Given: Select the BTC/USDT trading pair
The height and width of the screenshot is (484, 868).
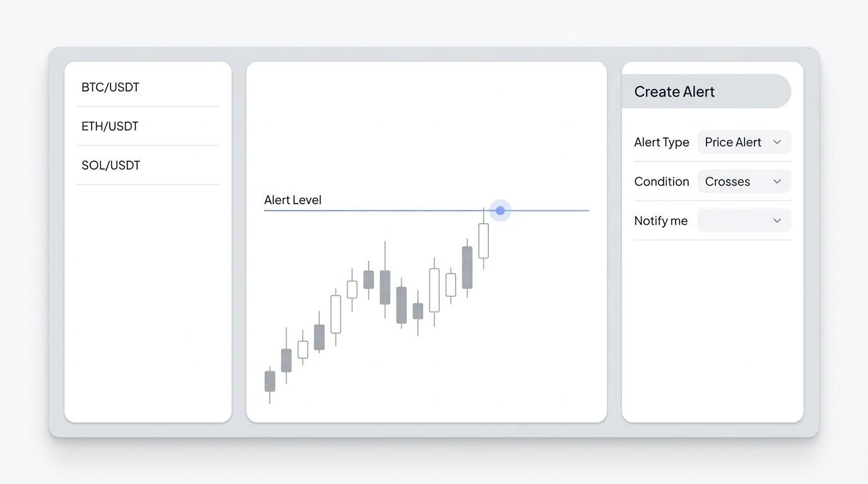Looking at the screenshot, I should pyautogui.click(x=110, y=87).
